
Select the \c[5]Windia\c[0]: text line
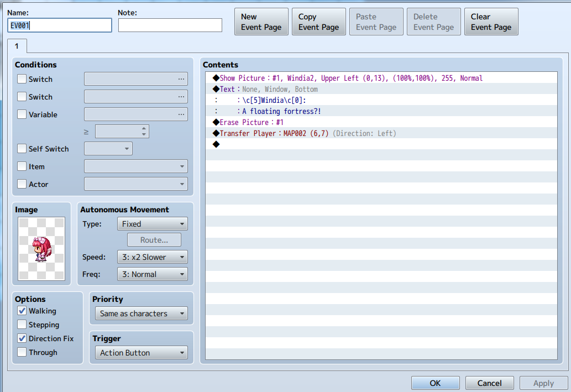pos(381,100)
